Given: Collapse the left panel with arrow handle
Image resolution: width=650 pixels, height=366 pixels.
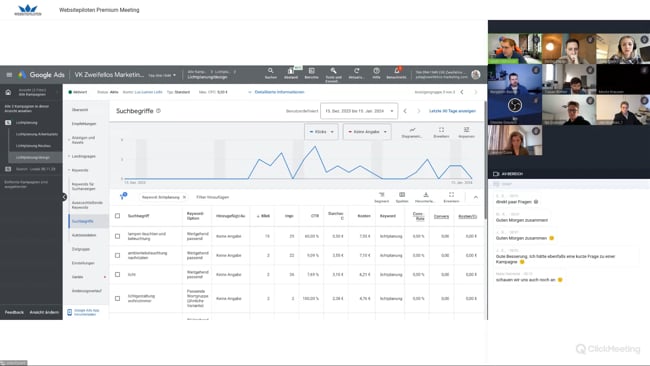Looking at the screenshot, I should click(x=64, y=197).
